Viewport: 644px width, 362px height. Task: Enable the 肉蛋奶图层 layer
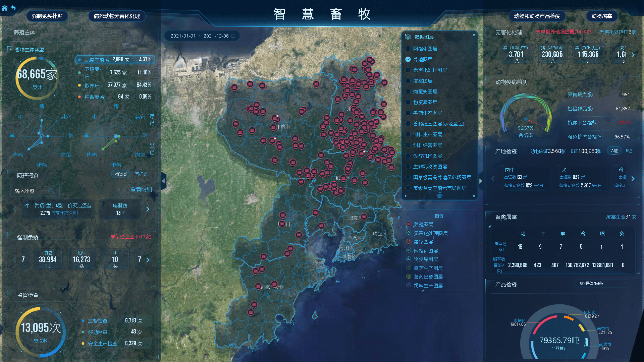(408, 92)
